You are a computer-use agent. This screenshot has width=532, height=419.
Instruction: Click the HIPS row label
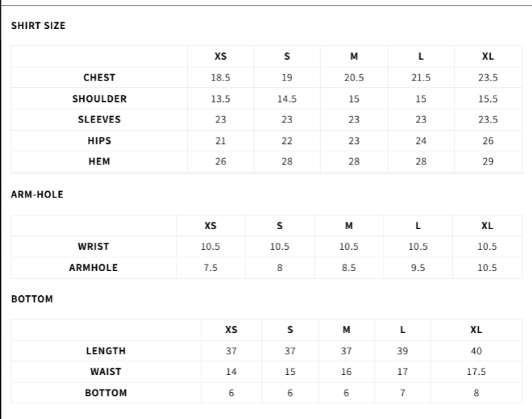point(99,140)
